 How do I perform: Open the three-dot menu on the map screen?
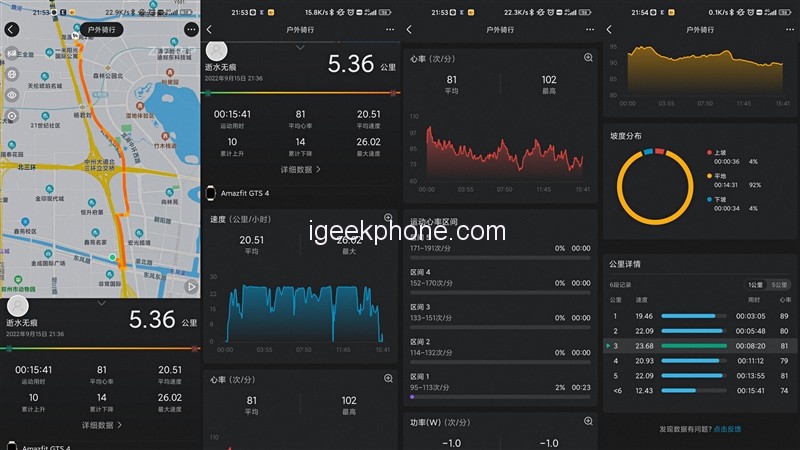pos(190,29)
